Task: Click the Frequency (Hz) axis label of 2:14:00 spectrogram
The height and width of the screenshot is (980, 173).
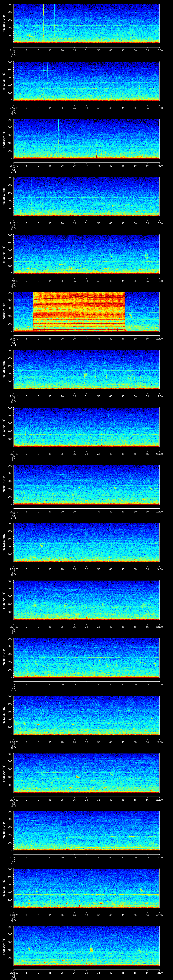Action: point(4,24)
